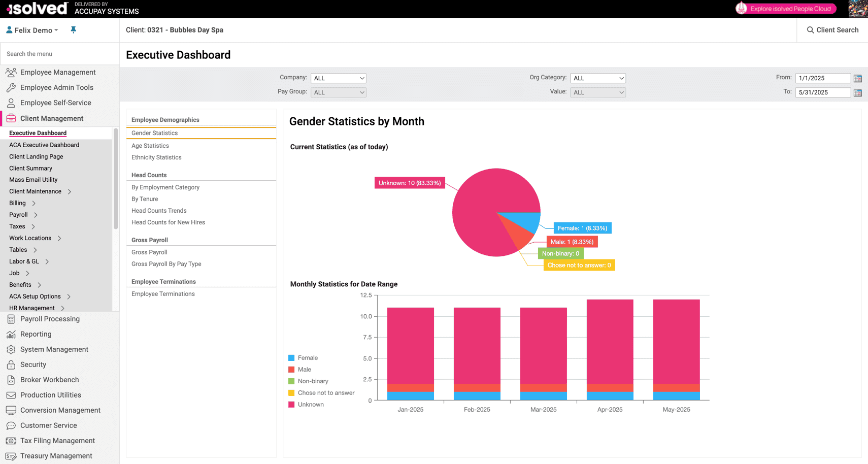Viewport: 868px width, 464px height.
Task: Open the Org Category dropdown
Action: 597,78
